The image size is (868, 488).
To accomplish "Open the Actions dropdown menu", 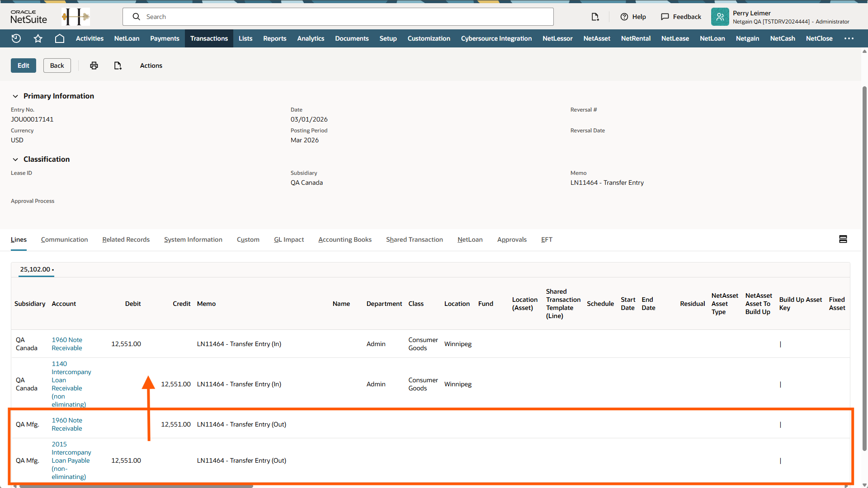I will (151, 66).
